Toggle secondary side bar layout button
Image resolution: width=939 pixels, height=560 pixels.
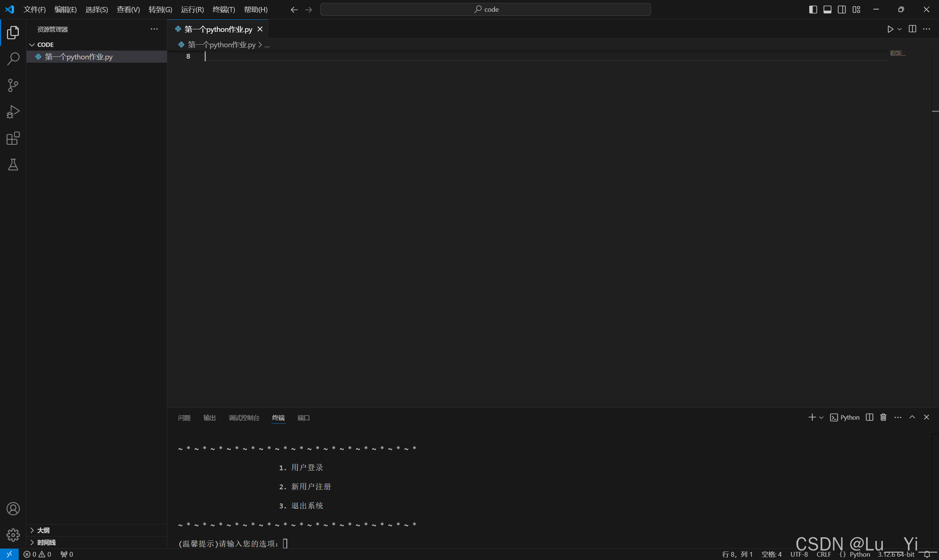(x=841, y=10)
